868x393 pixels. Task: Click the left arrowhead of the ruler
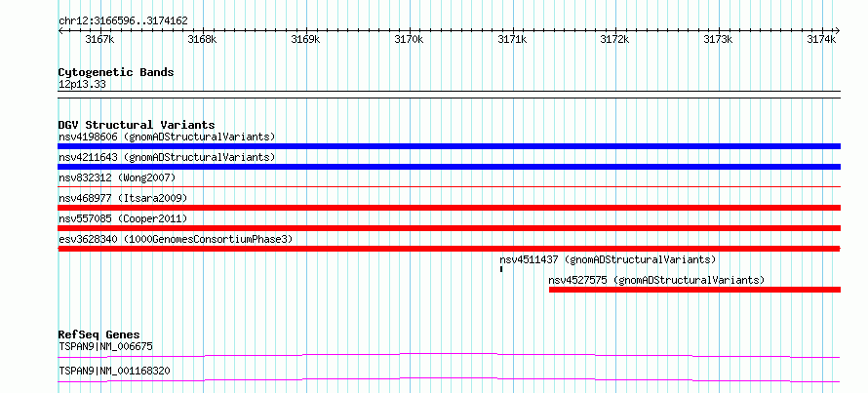pos(60,31)
